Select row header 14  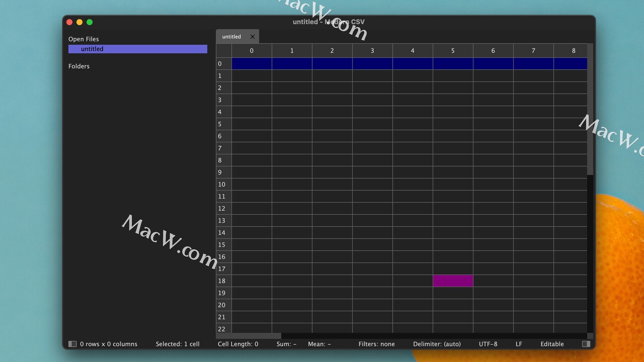[x=224, y=233]
